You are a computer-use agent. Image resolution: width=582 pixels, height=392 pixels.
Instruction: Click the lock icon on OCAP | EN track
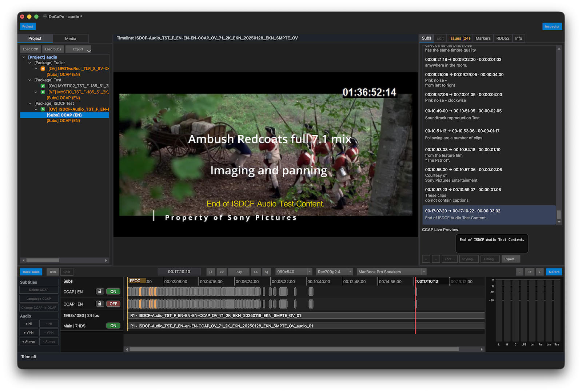click(x=100, y=304)
